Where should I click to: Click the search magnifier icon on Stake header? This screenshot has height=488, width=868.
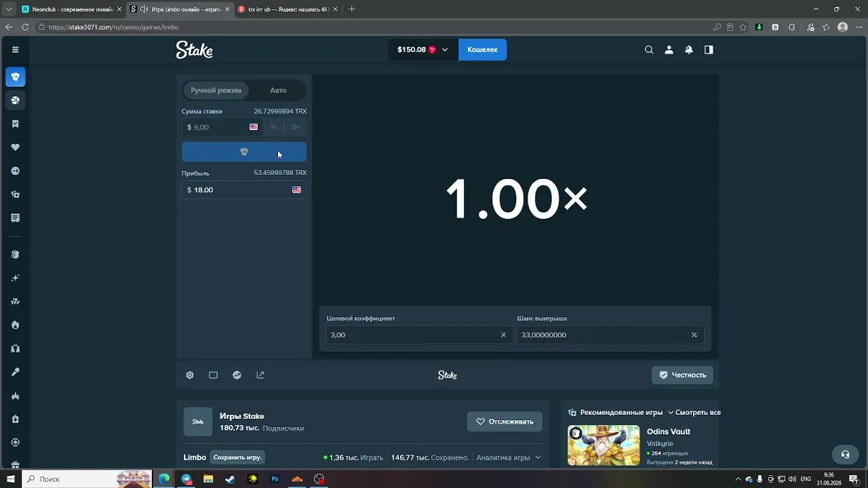coord(649,49)
